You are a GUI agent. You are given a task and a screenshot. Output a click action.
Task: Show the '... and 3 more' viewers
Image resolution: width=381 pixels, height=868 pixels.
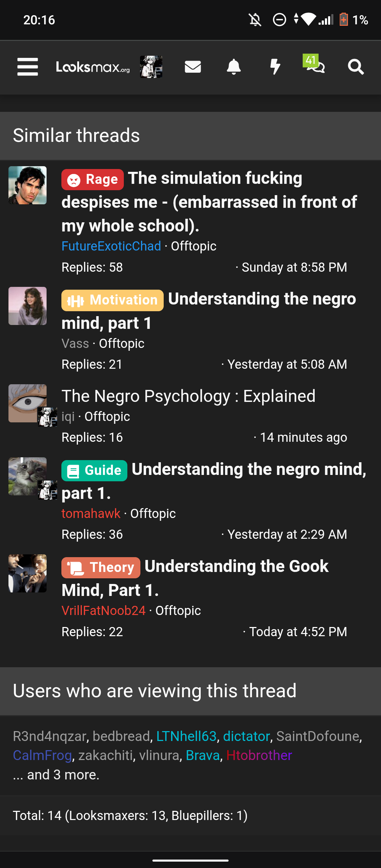[x=56, y=775]
